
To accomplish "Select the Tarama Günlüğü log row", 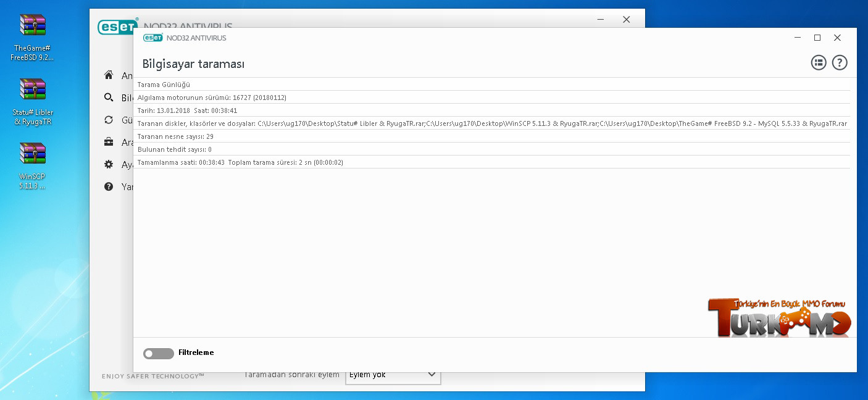I will point(492,85).
